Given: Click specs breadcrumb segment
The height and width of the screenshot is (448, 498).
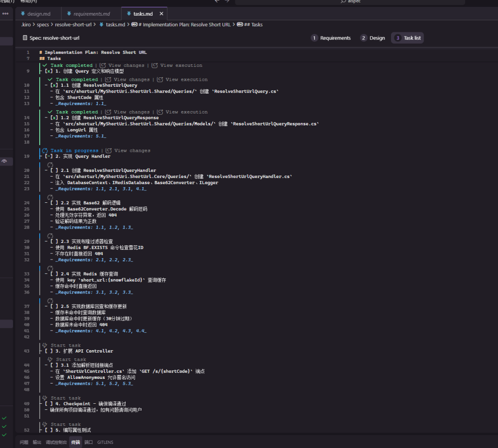Looking at the screenshot, I should 43,24.
